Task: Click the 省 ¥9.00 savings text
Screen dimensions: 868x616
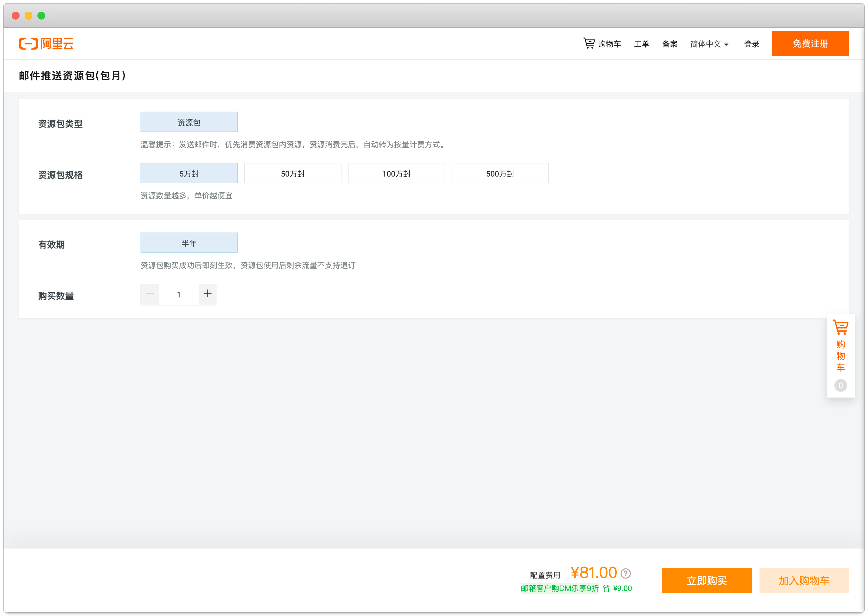Action: pyautogui.click(x=617, y=588)
